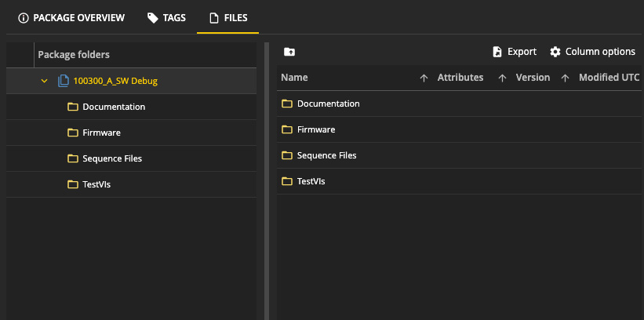The width and height of the screenshot is (644, 320).
Task: Click the Firmware folder icon in the tree
Action: [x=73, y=133]
